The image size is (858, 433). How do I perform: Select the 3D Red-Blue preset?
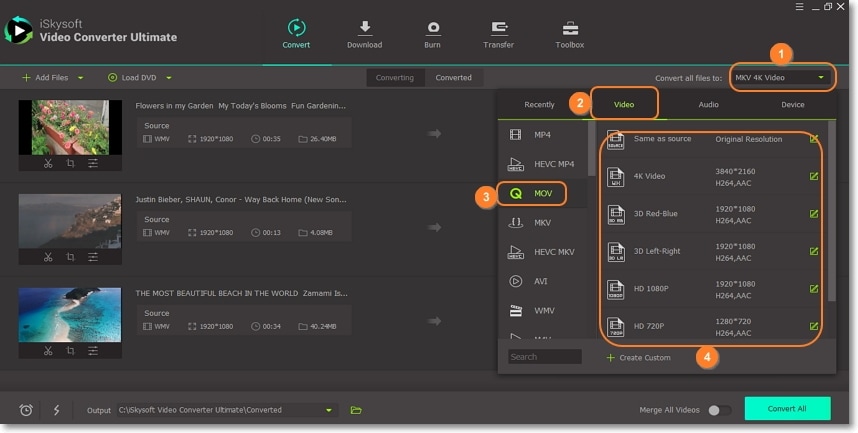click(711, 214)
